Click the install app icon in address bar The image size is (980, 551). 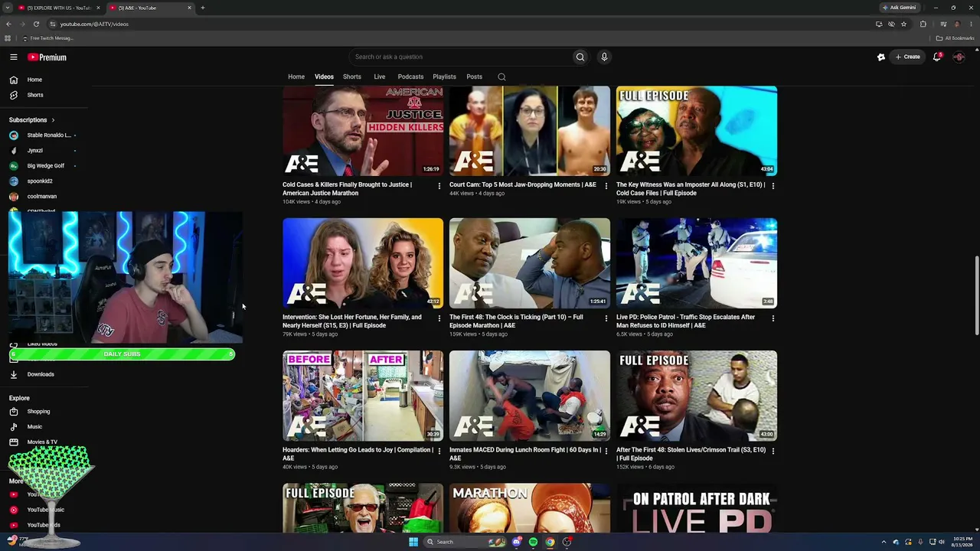coord(879,24)
